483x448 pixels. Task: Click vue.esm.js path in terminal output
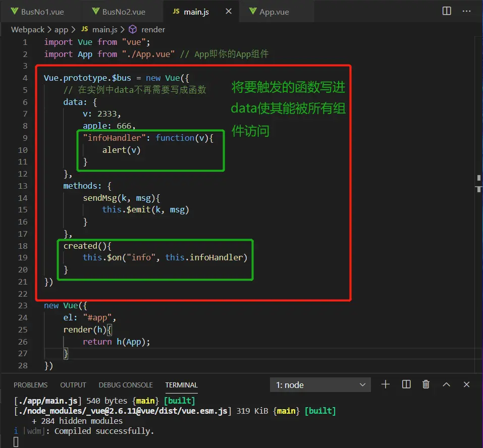click(123, 411)
